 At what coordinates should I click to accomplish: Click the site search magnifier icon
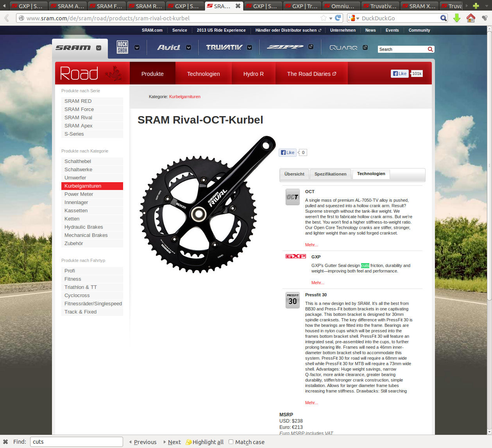tap(430, 49)
